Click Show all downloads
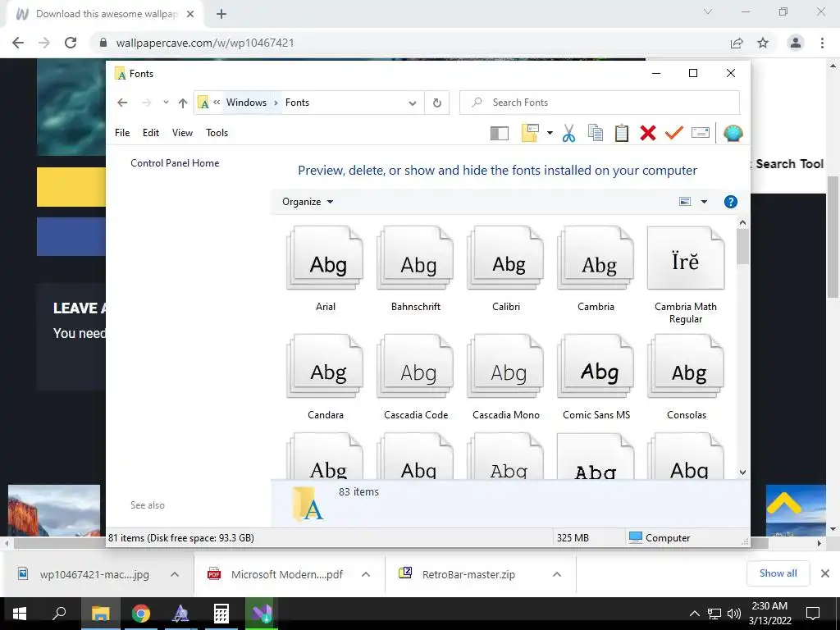Viewport: 840px width, 630px height. pyautogui.click(x=778, y=573)
